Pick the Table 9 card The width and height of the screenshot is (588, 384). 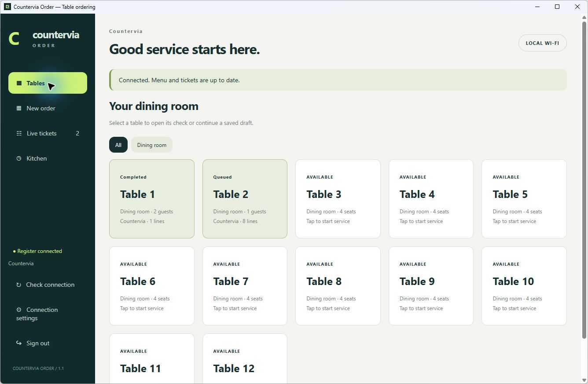tap(431, 286)
